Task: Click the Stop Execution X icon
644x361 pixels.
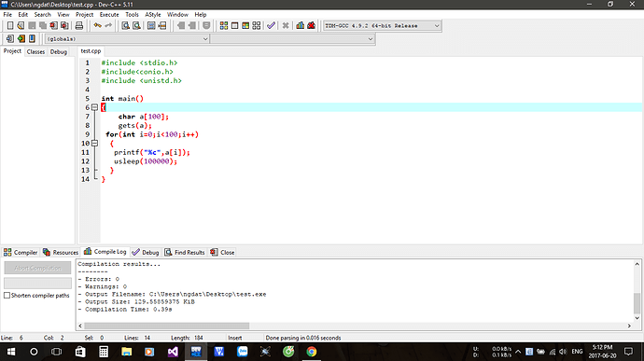Action: tap(286, 25)
